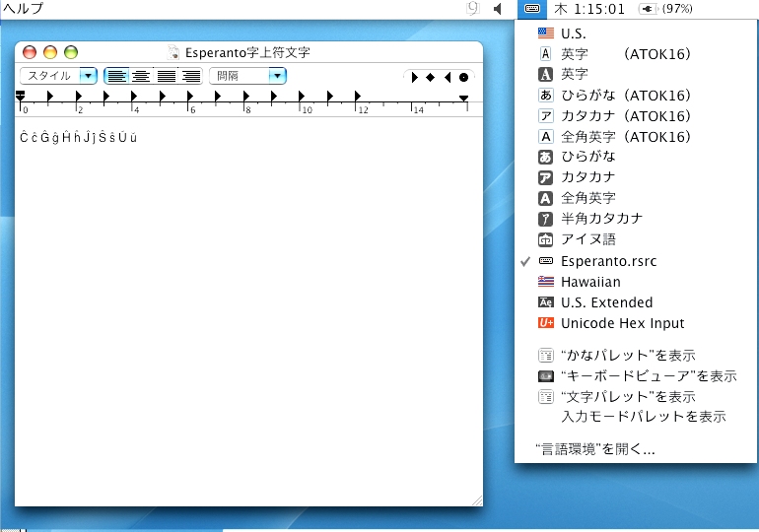Select the right tab stop marker
The height and width of the screenshot is (532, 759).
(x=448, y=78)
